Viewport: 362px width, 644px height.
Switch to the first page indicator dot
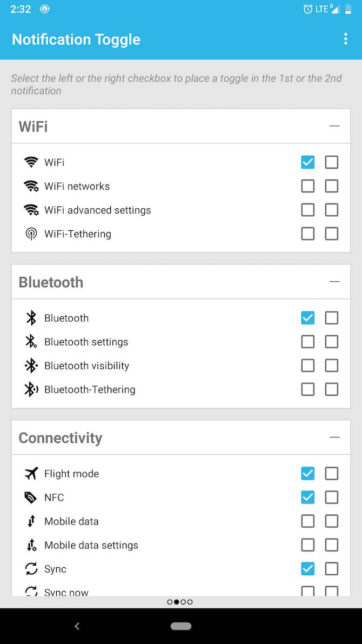[170, 602]
